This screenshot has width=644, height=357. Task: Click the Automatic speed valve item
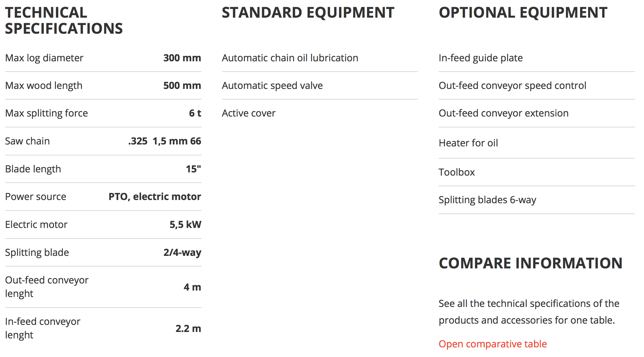click(x=272, y=85)
